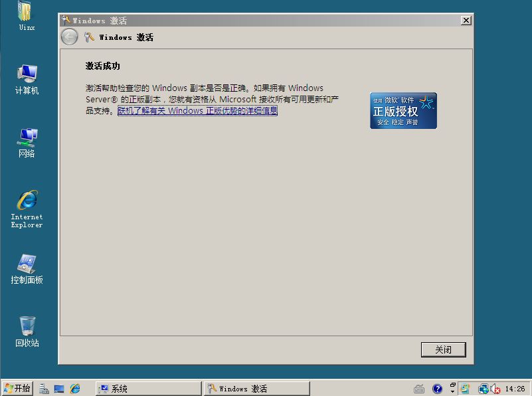Select the 回收站 recycle bin icon
Screen dimensions: 532x396
tap(27, 332)
